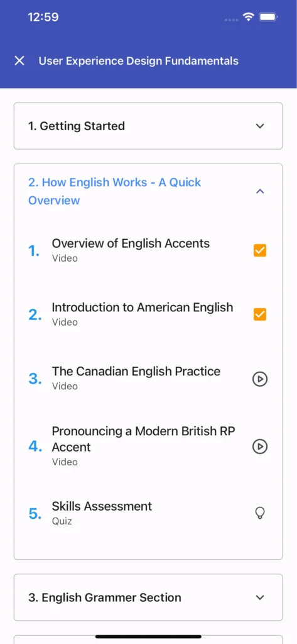Tap the lightbulb icon for Skills Assessment

point(260,513)
